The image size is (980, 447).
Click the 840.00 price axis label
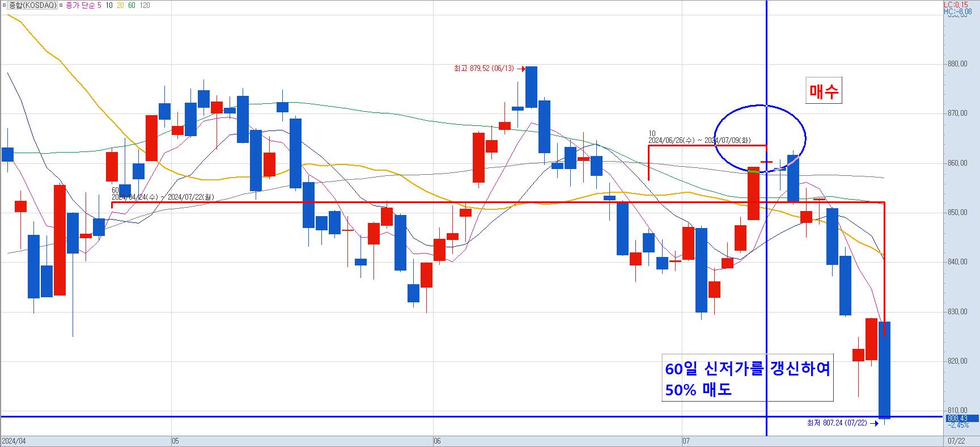957,262
